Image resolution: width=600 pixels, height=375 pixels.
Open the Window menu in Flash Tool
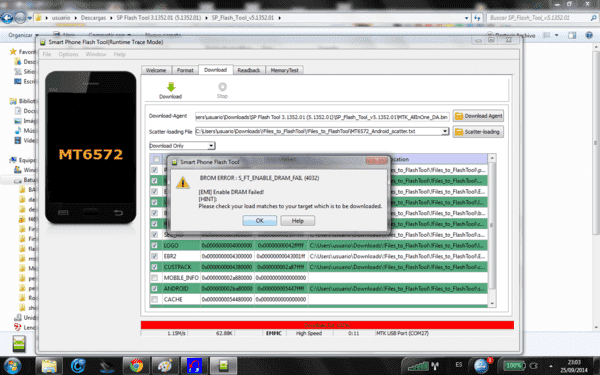96,54
